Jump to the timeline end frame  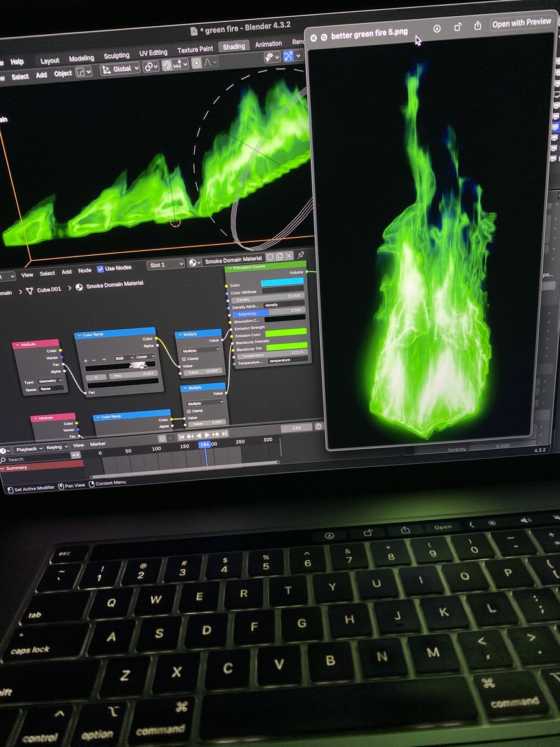pos(225,433)
